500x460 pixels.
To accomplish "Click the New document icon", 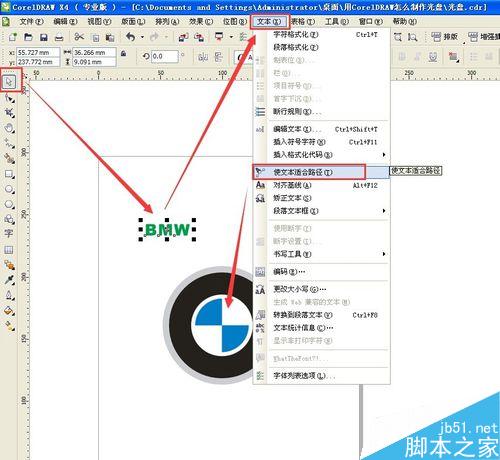I will coord(13,37).
